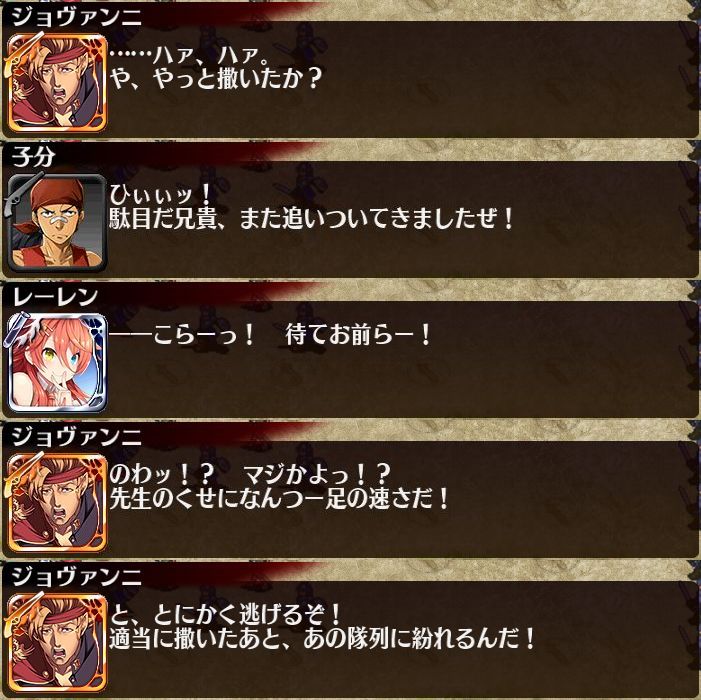This screenshot has height=700, width=701.
Task: Click the 'ひぃぃッ！' exclamation text
Action: [x=160, y=195]
